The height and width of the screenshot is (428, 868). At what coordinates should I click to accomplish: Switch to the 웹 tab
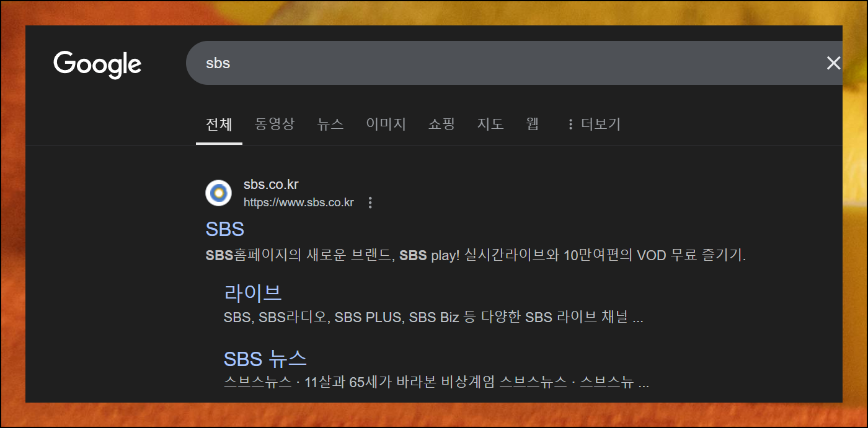click(533, 124)
